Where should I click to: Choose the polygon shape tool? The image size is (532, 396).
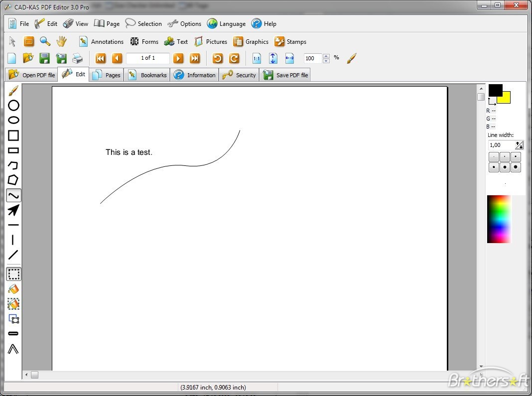point(13,180)
